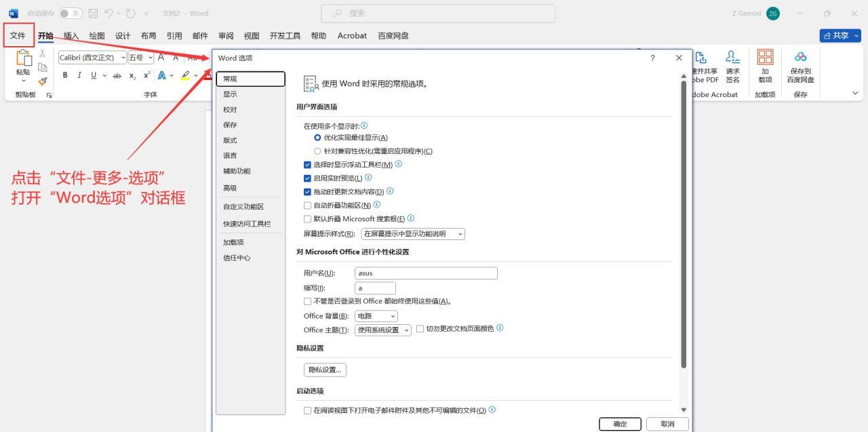The height and width of the screenshot is (432, 868).
Task: Click the Cut scissors icon
Action: 43,54
